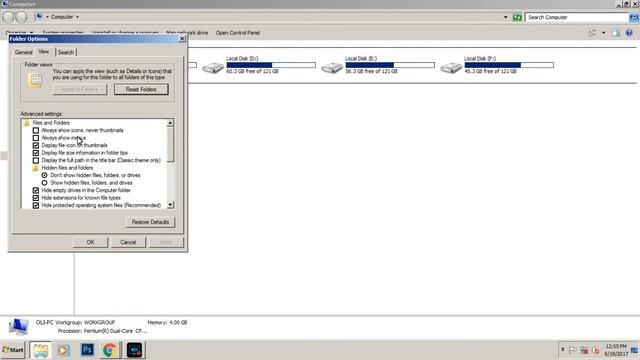
Task: Click Cancel in Folder Options
Action: (128, 242)
